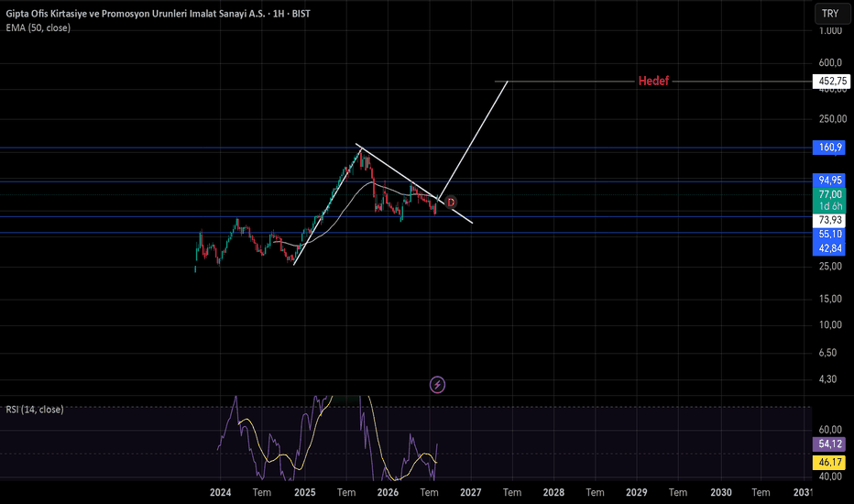The height and width of the screenshot is (504, 854).
Task: Click the 25,00 price scale value
Action: click(x=830, y=267)
